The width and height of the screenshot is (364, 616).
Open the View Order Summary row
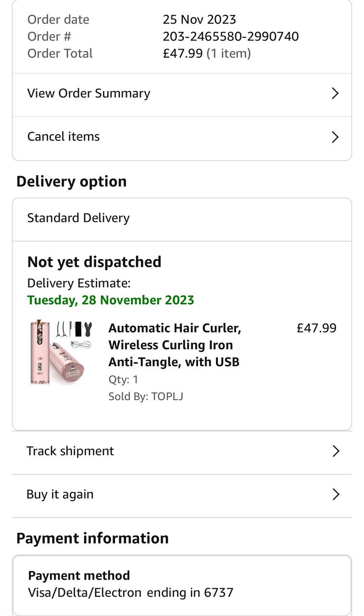[182, 93]
